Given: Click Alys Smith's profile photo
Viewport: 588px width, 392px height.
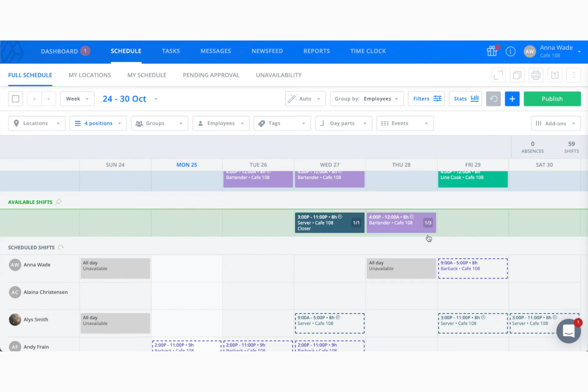Looking at the screenshot, I should coord(15,320).
